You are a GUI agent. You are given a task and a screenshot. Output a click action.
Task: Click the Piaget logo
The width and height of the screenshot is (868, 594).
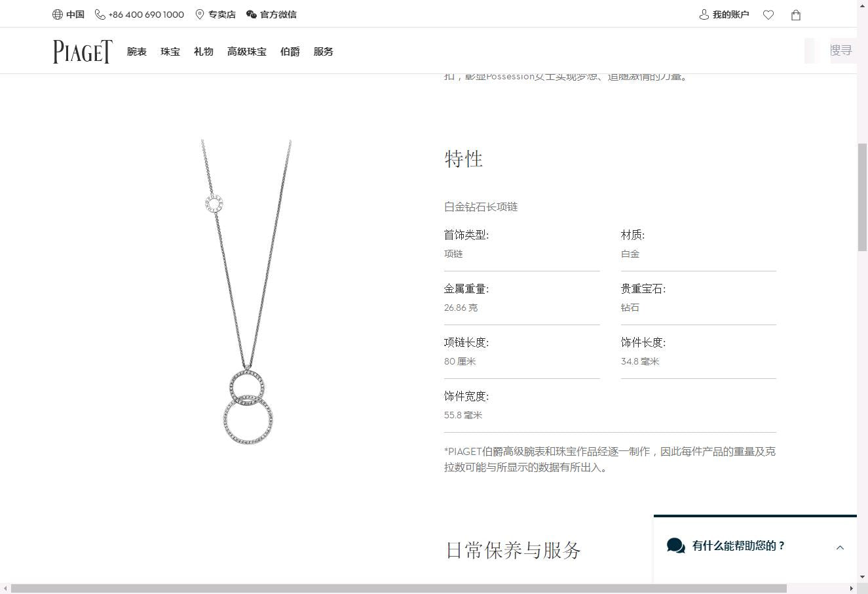point(83,51)
